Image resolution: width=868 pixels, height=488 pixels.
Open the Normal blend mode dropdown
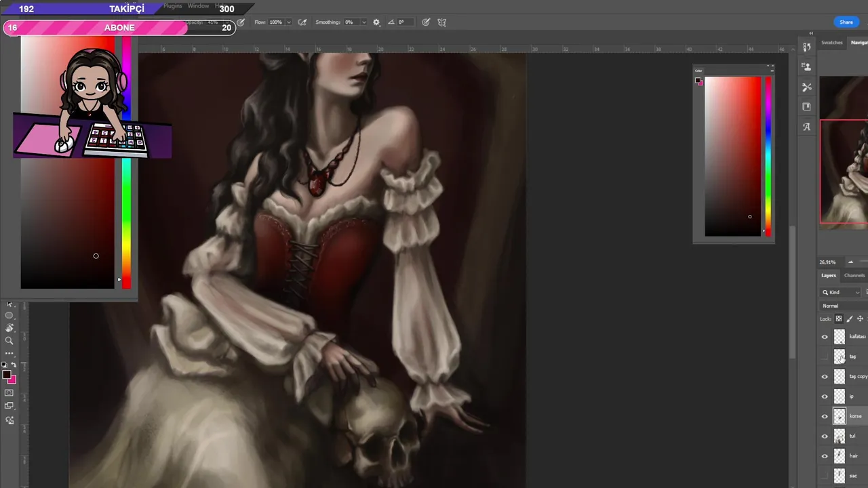[844, 306]
